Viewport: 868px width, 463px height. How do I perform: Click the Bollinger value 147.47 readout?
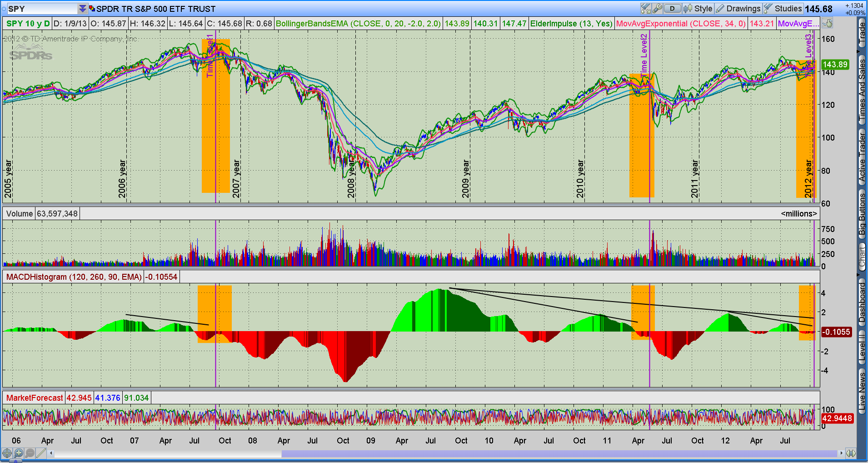(x=514, y=24)
